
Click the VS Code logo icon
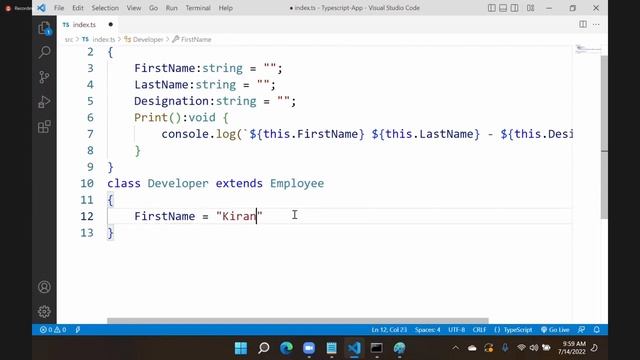pyautogui.click(x=42, y=8)
